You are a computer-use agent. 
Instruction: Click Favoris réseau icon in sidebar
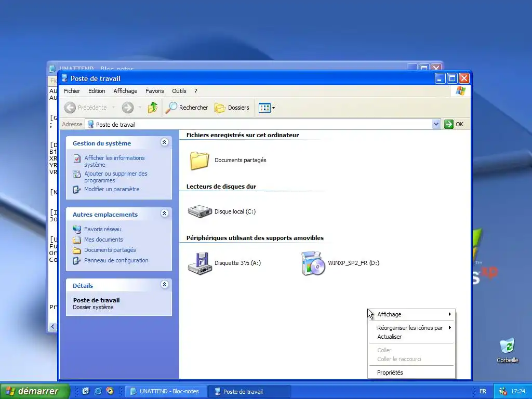point(77,229)
